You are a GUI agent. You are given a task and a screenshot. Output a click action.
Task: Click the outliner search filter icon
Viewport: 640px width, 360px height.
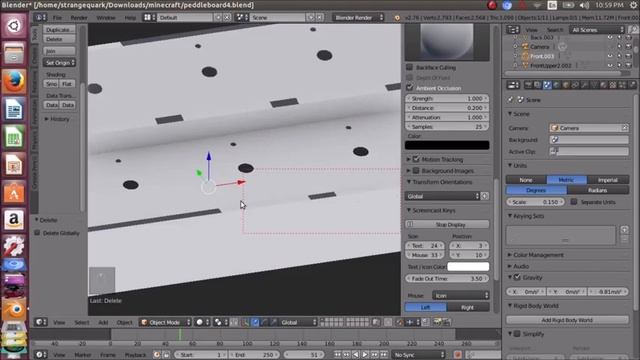click(633, 29)
